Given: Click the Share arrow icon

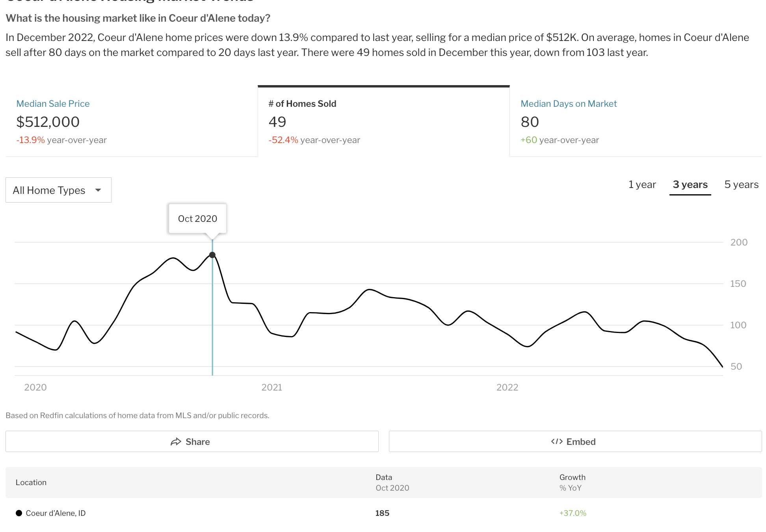Looking at the screenshot, I should (176, 442).
